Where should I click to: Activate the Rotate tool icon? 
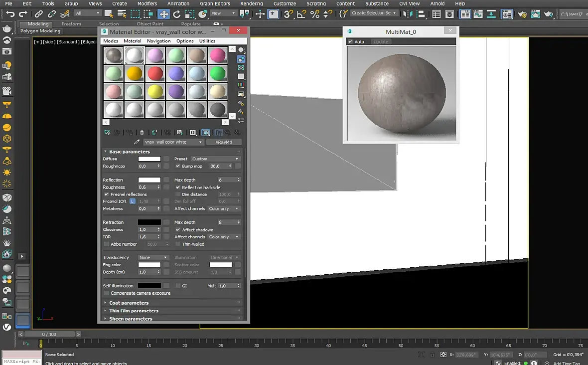176,14
